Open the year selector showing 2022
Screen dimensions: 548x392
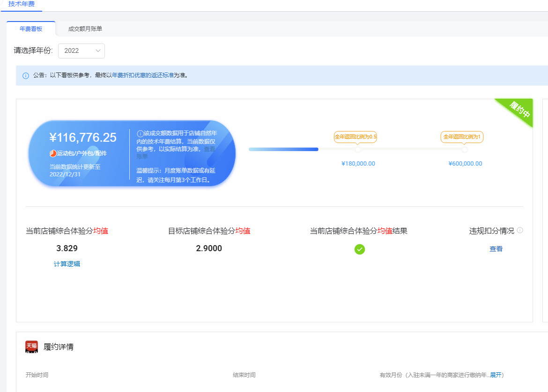pyautogui.click(x=81, y=51)
